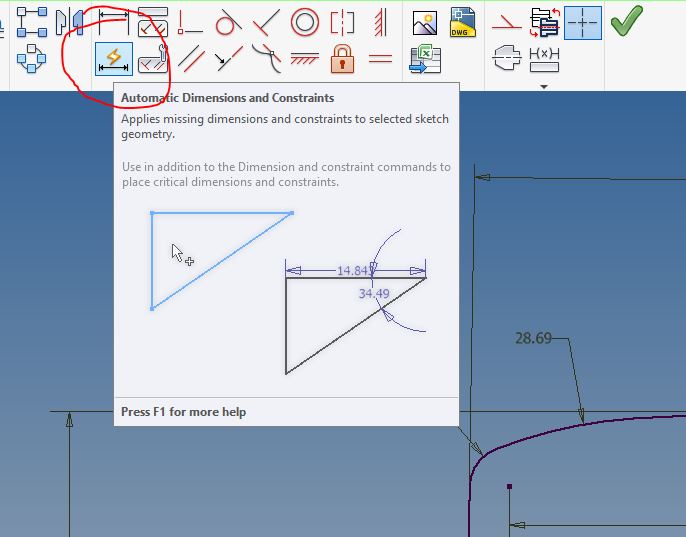
Task: Select the Circular Pattern tool
Action: pyautogui.click(x=32, y=59)
